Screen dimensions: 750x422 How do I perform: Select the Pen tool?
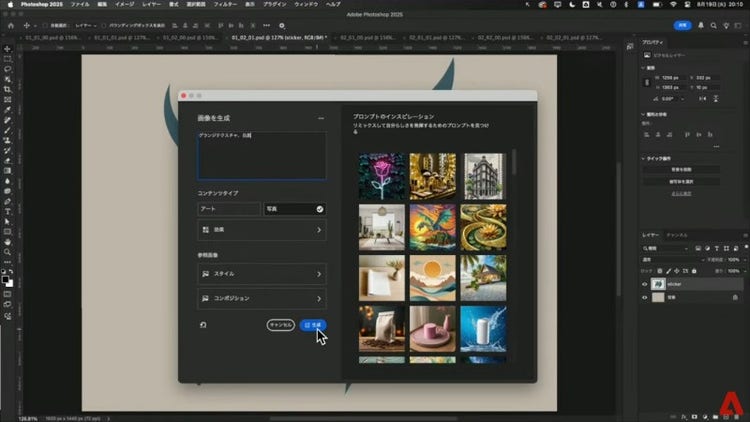[7, 201]
